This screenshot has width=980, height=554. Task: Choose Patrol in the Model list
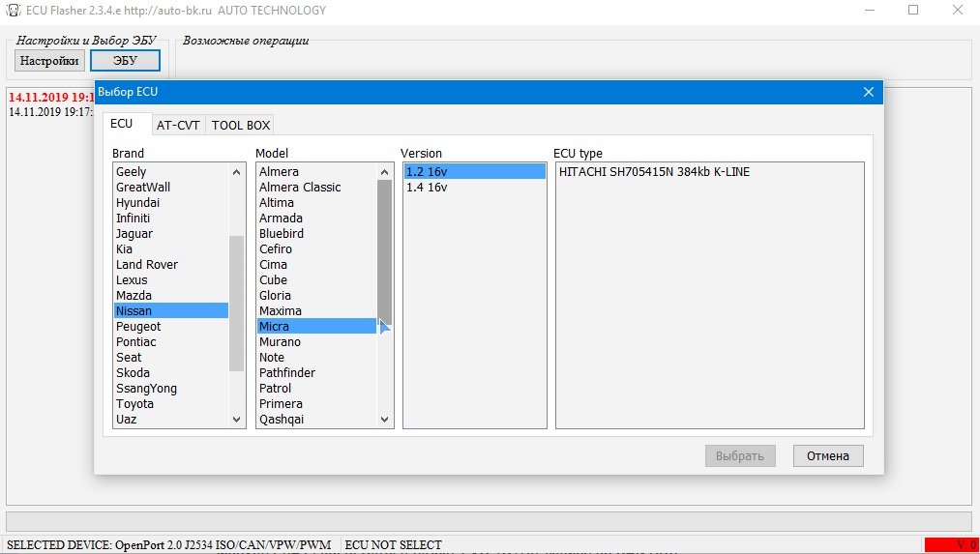point(317,389)
